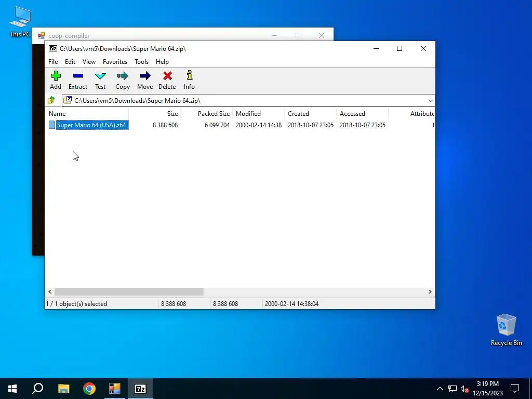
Task: Sort by the Modified column header
Action: click(x=259, y=114)
